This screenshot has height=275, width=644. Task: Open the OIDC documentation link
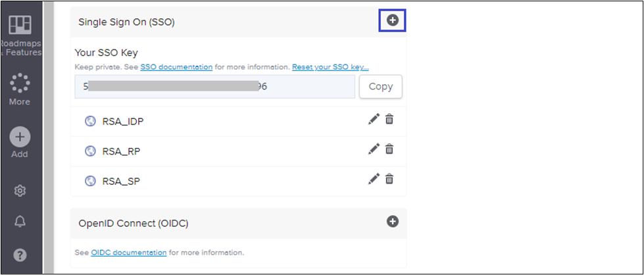(x=128, y=252)
